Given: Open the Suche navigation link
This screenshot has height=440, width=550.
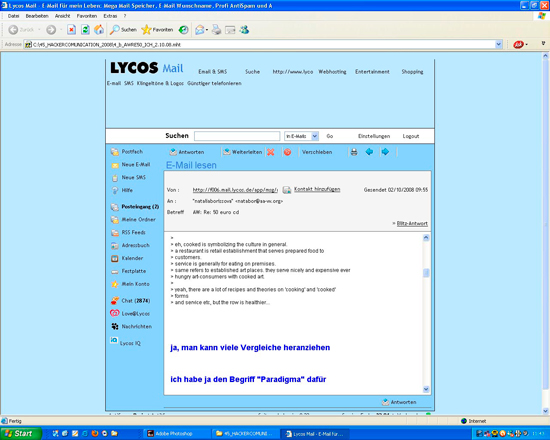Looking at the screenshot, I should click(x=253, y=72).
